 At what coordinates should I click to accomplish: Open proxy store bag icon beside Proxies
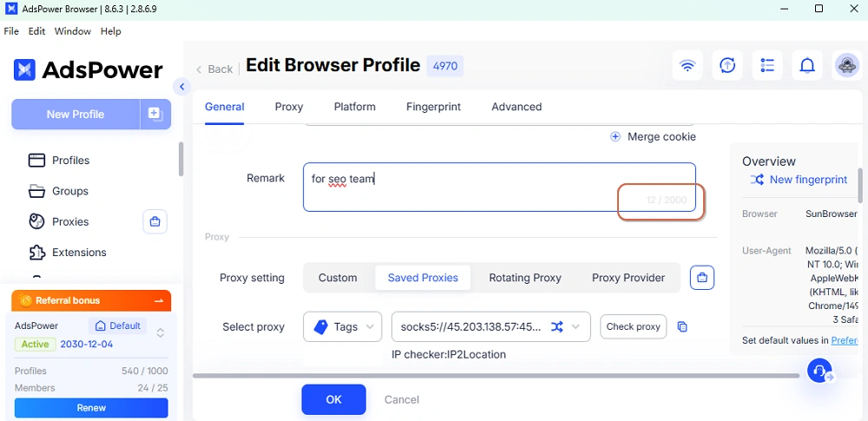(155, 221)
